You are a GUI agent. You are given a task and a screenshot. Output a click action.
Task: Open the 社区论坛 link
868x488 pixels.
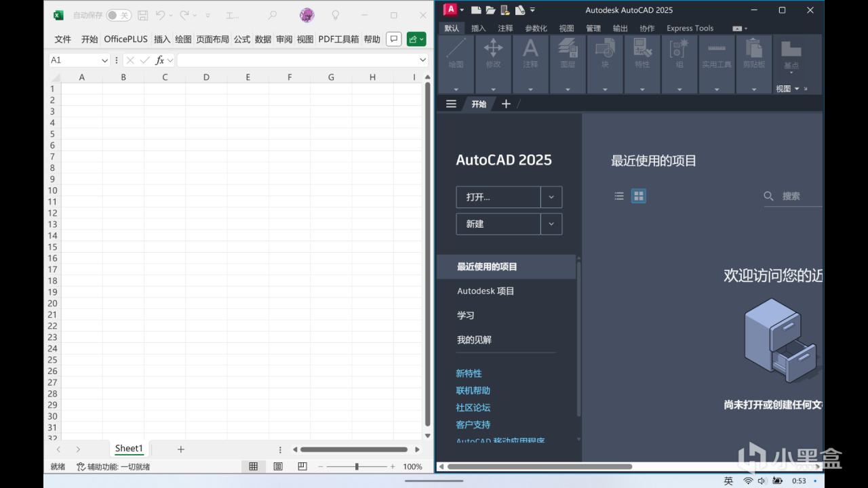[473, 407]
